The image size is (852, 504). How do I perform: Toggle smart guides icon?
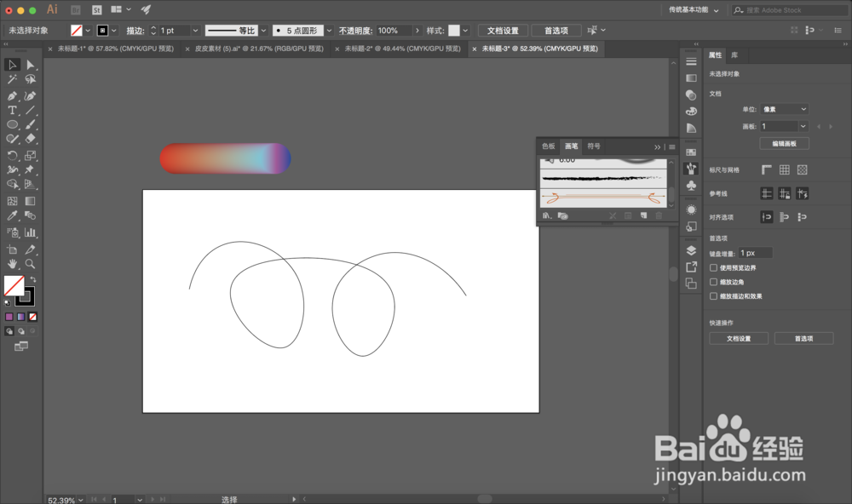[x=803, y=193]
